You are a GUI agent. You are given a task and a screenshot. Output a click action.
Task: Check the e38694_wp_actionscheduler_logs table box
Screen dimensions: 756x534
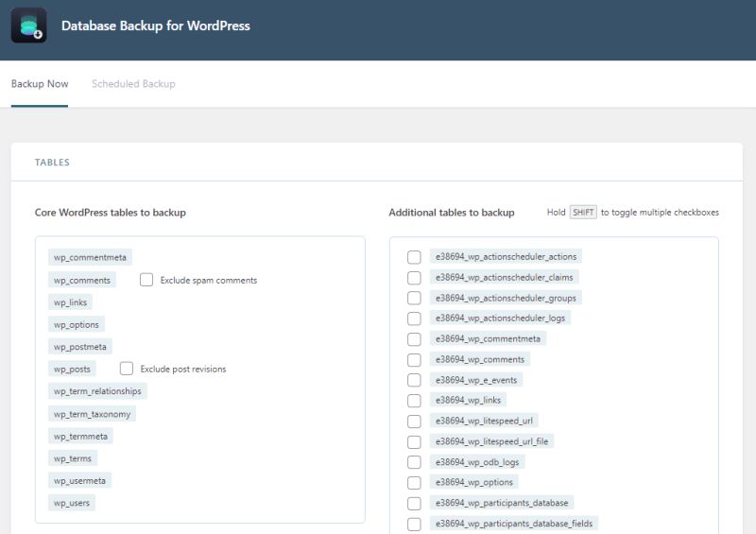coord(414,319)
